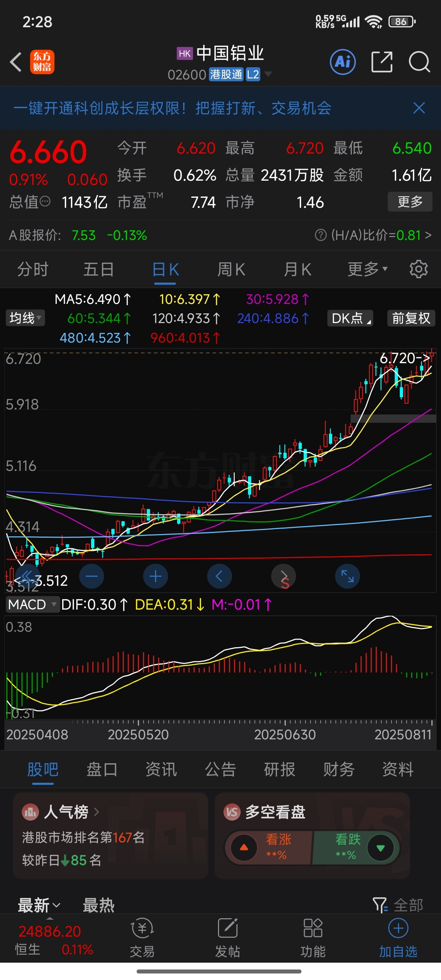Screen dimensions: 441x980
Task: Tap the filter 全部 icon
Action: pos(380,905)
